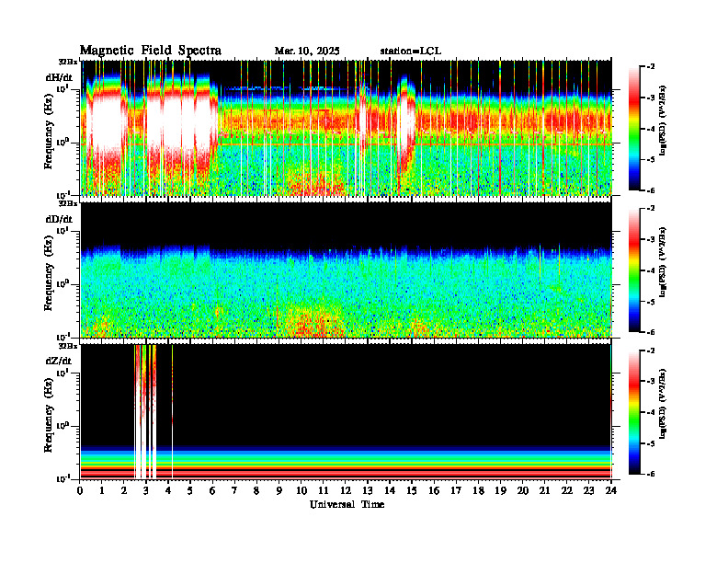The width and height of the screenshot is (728, 563).
Task: Click hour tick "12" on time axis
Action: [x=346, y=491]
